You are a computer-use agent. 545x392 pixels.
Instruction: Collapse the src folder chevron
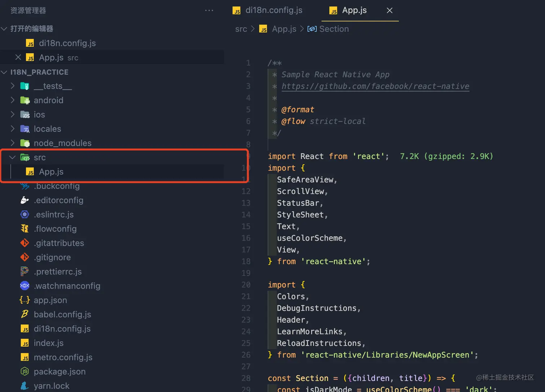13,157
